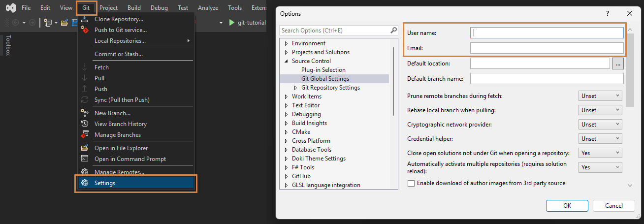Expand the Text Editor tree node

286,105
